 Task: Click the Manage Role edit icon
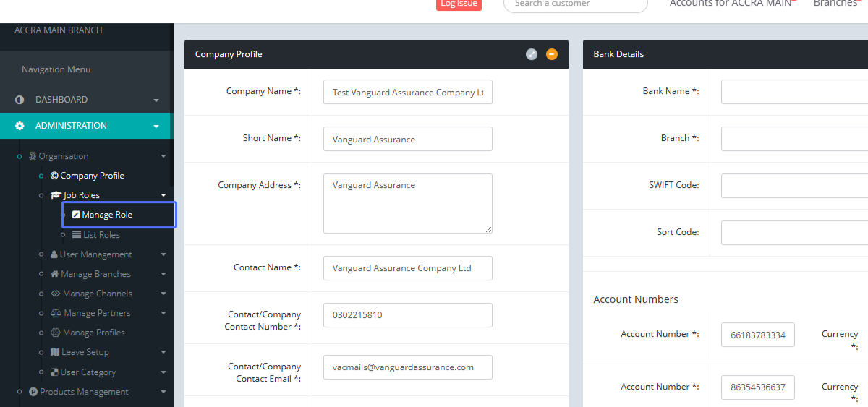click(76, 215)
